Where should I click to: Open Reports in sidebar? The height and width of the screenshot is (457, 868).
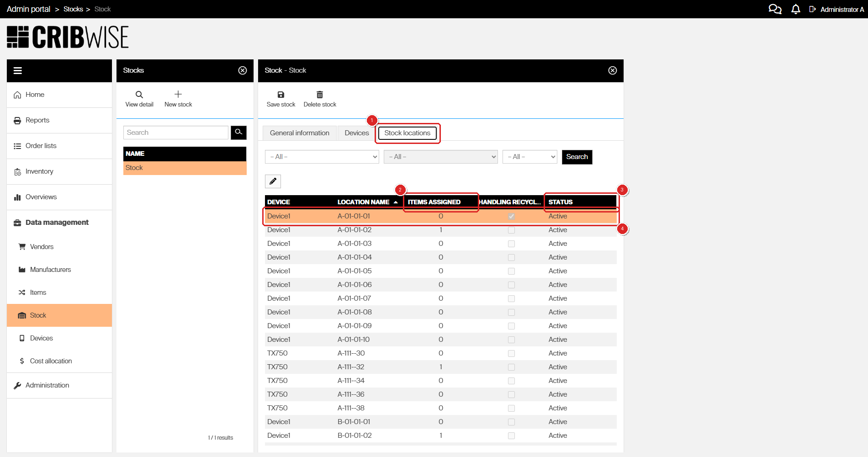(x=59, y=120)
